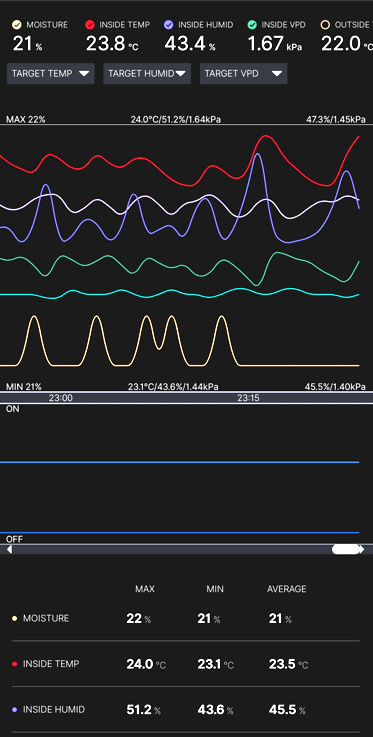373x737 pixels.
Task: Click the INSIDE HUMID average value 45.5 %
Action: pyautogui.click(x=287, y=710)
